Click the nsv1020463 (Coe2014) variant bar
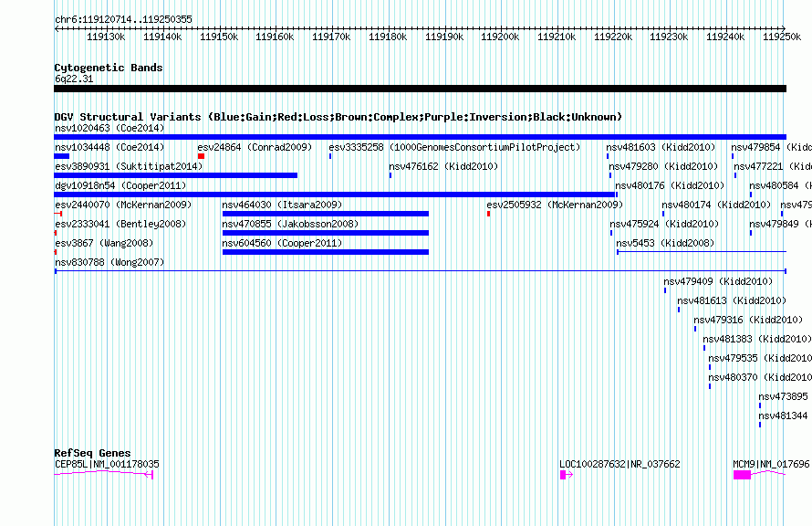This screenshot has height=526, width=812. click(420, 137)
